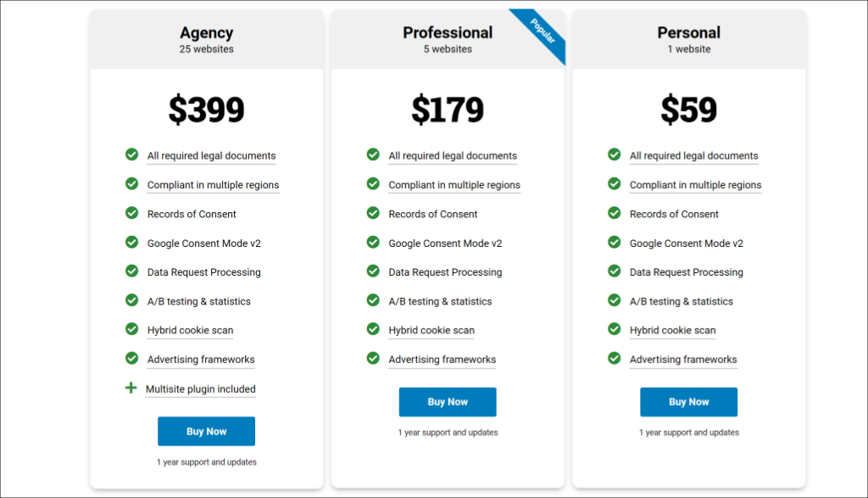Click the checkmark beside Professional's Data Request Processing
Viewport: 868px width, 498px height.
pyautogui.click(x=373, y=271)
